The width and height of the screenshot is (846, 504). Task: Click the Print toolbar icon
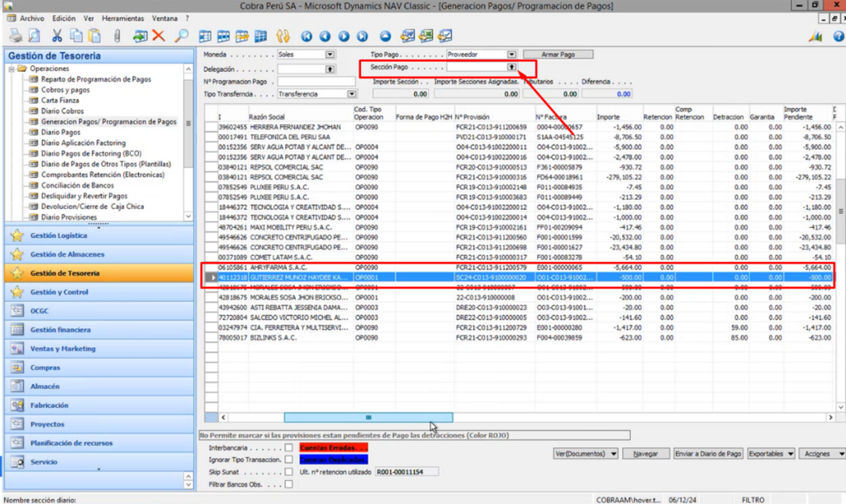pyautogui.click(x=16, y=36)
